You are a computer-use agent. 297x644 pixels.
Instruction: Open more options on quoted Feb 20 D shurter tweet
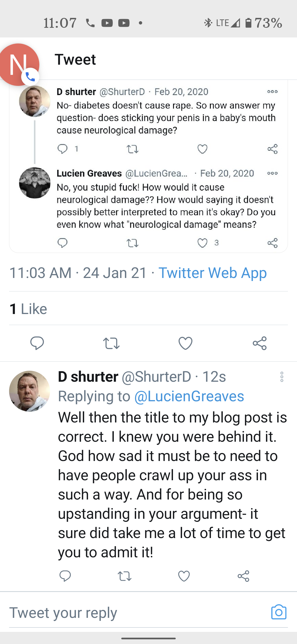[272, 92]
